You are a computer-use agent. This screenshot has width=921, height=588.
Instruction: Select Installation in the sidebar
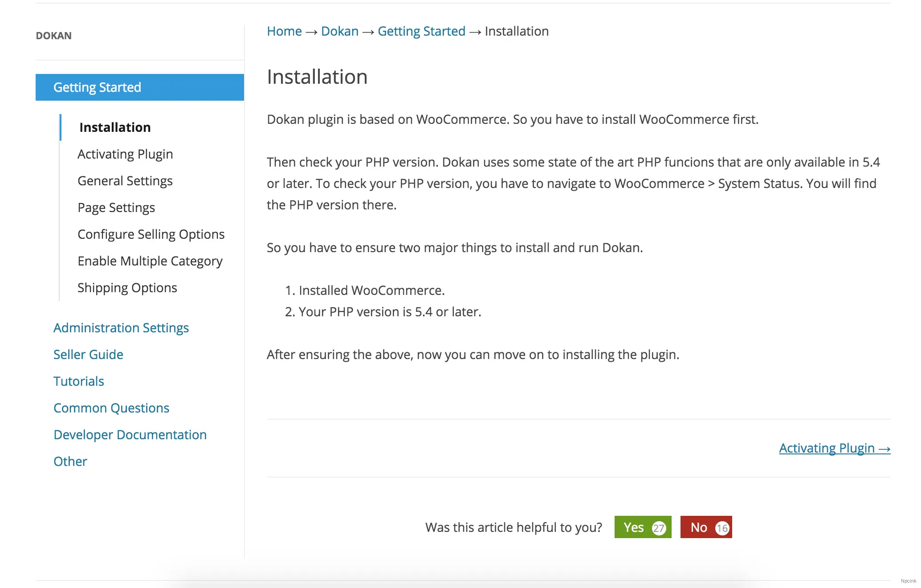click(x=115, y=127)
